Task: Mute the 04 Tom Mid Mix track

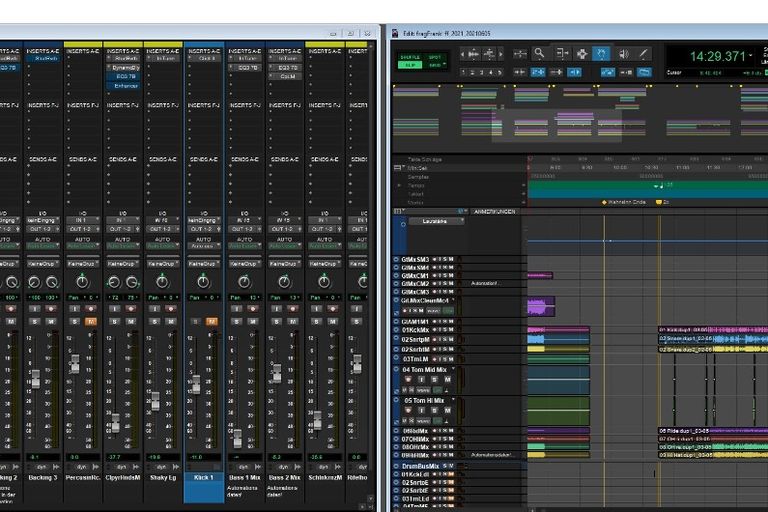Action: pos(447,379)
